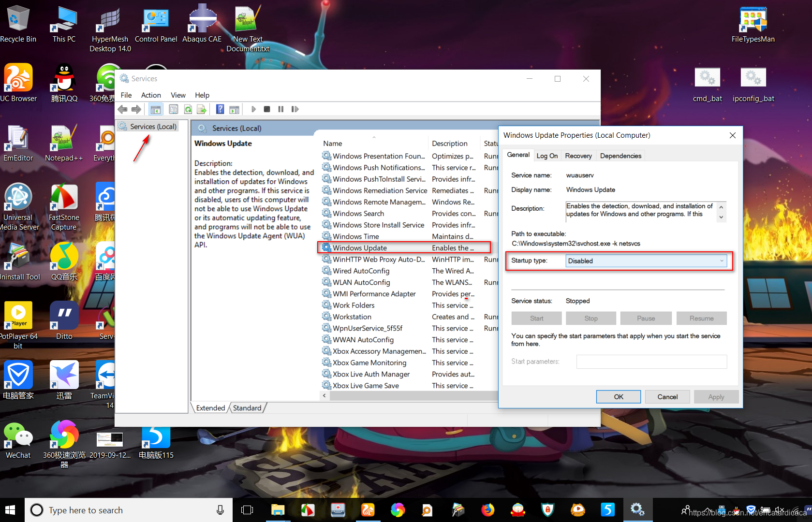
Task: Select Windows Remediation Service row
Action: (410, 190)
